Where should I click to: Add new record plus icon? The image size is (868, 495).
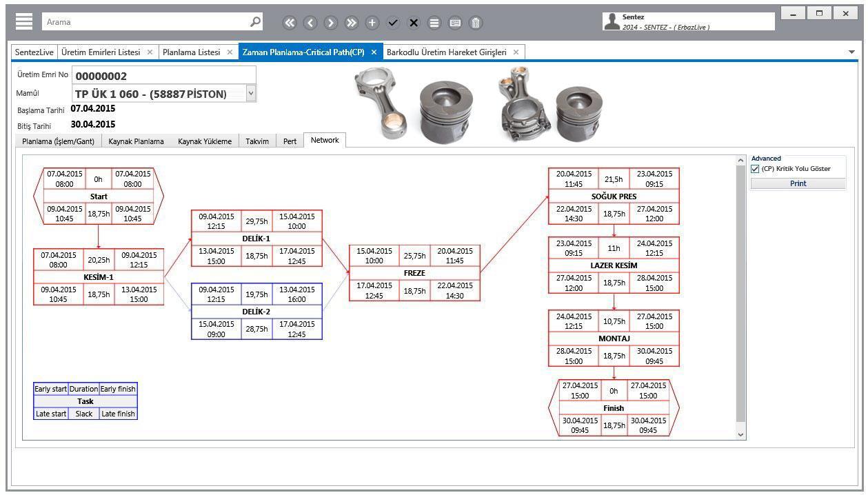pyautogui.click(x=372, y=23)
